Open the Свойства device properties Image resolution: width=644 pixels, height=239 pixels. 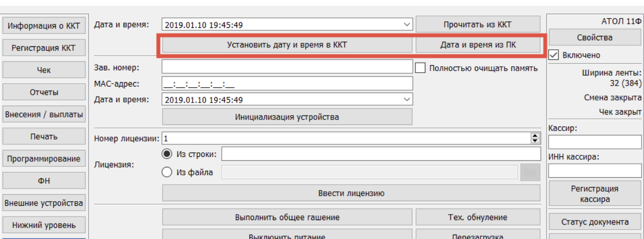595,38
